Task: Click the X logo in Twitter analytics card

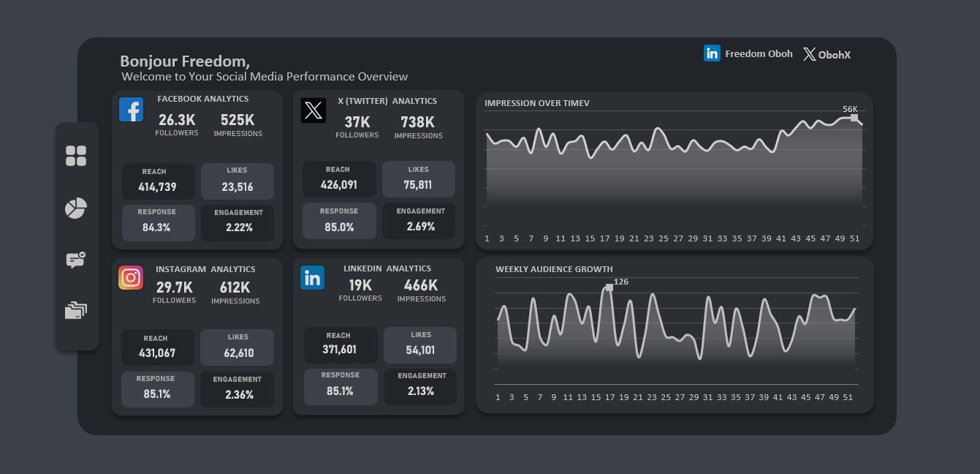Action: tap(313, 110)
